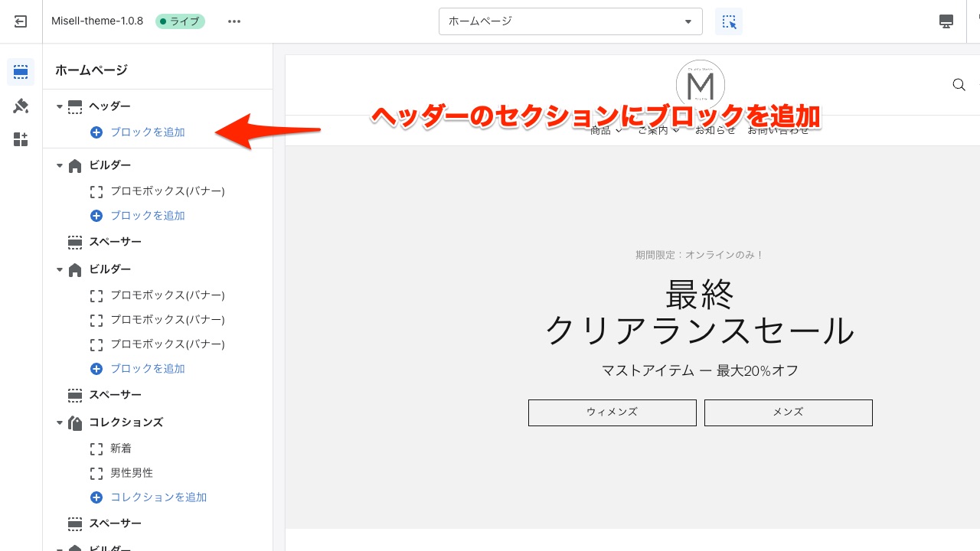Click the round M store logo

(x=701, y=84)
